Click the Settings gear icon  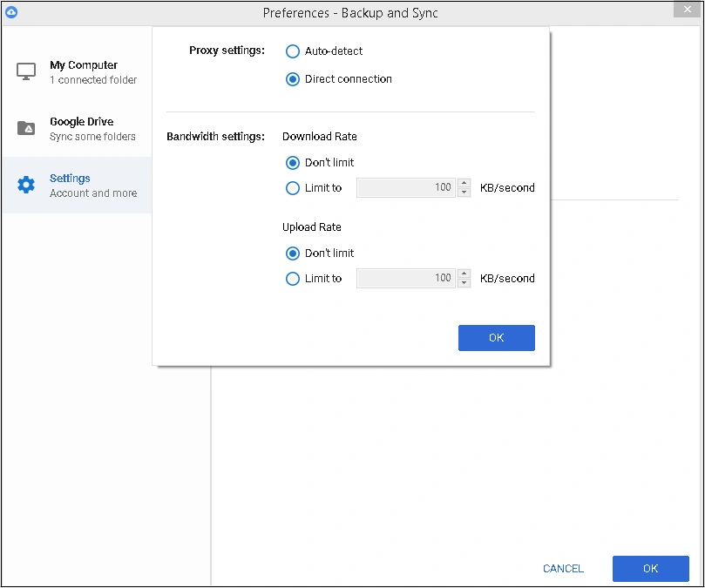pyautogui.click(x=26, y=184)
